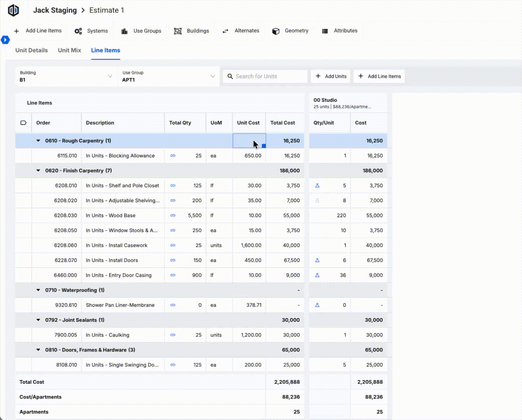Open Systems gears icon in toolbar
The width and height of the screenshot is (522, 420).
click(78, 31)
